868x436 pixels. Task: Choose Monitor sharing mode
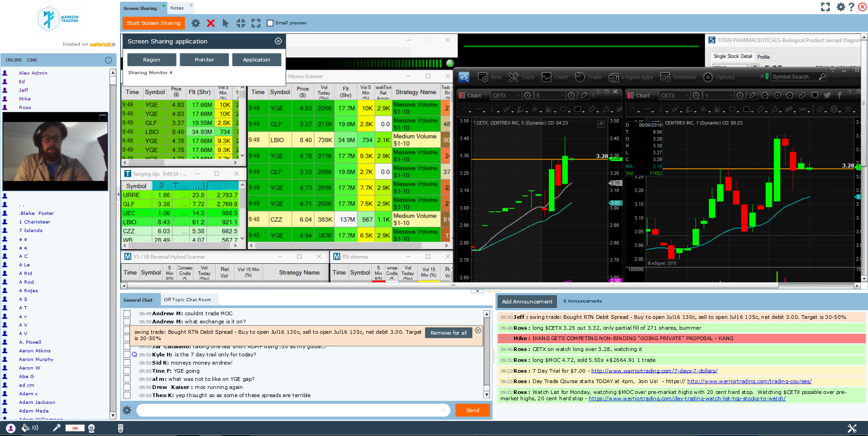click(x=204, y=60)
